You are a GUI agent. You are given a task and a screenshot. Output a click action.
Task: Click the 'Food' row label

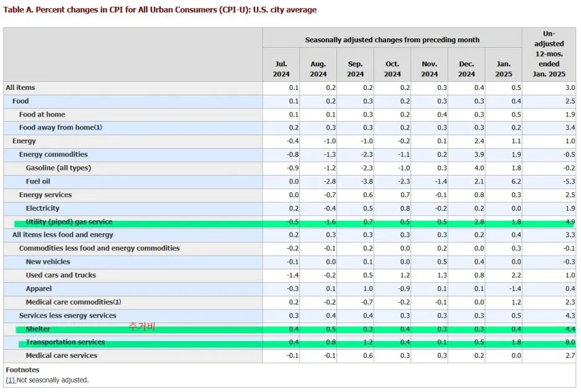(20, 101)
